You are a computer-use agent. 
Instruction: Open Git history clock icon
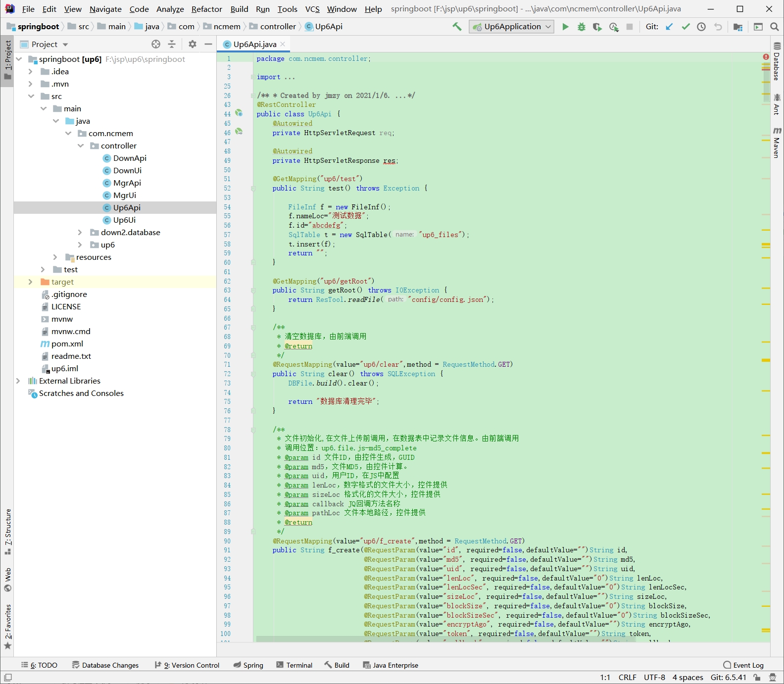point(701,27)
